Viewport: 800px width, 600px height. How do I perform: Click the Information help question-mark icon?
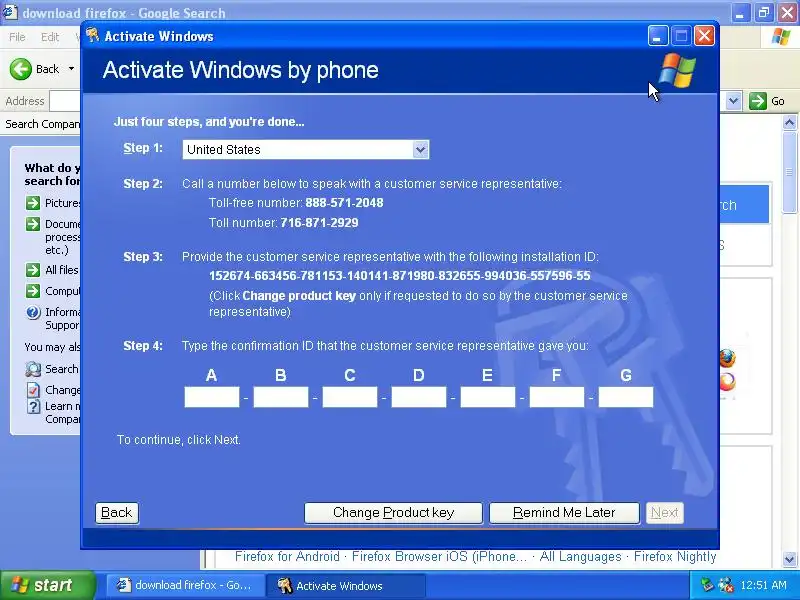point(33,312)
